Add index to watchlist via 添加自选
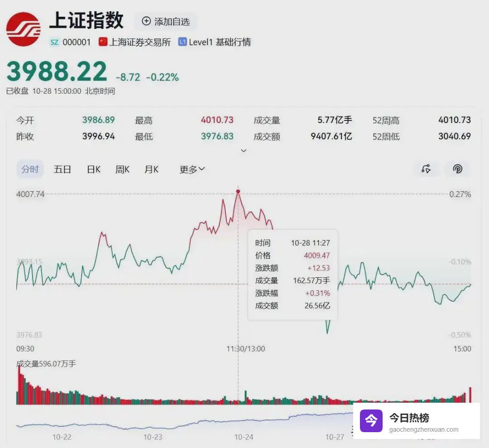 166,21
